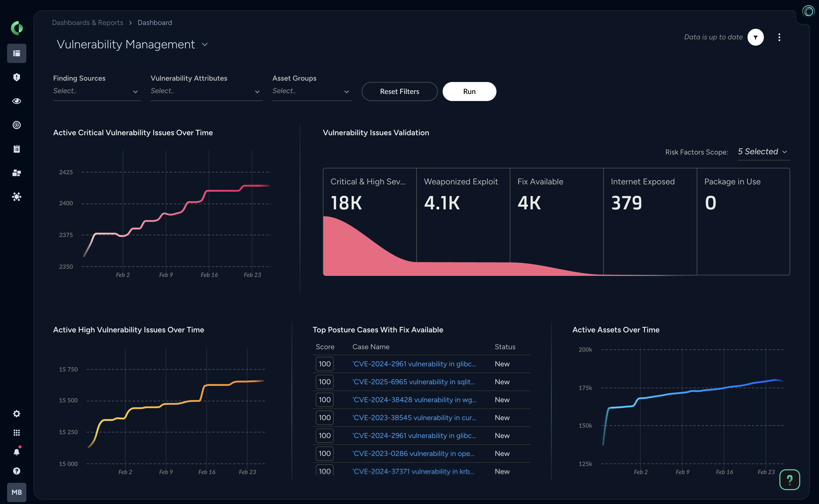
Task: Click the apps grid sidebar icon
Action: 17,433
